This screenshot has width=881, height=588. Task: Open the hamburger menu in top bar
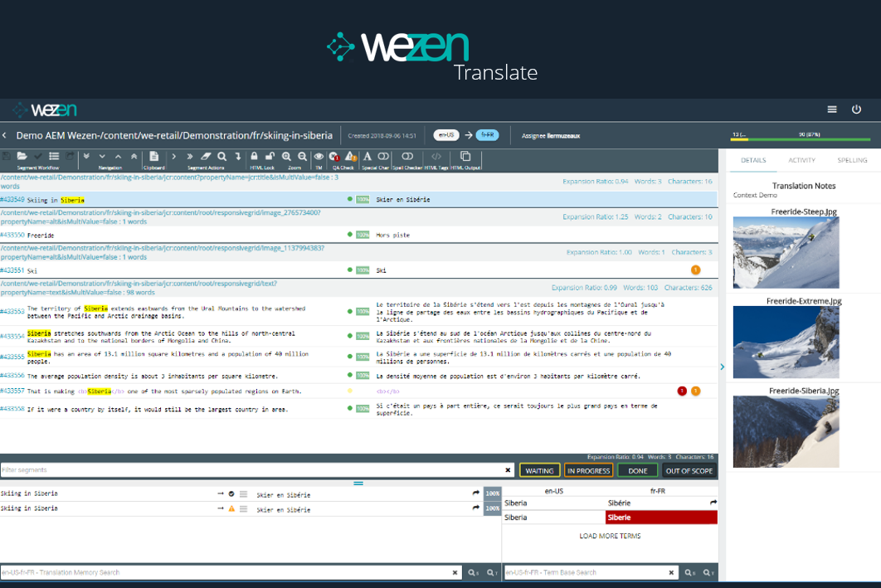pos(832,109)
